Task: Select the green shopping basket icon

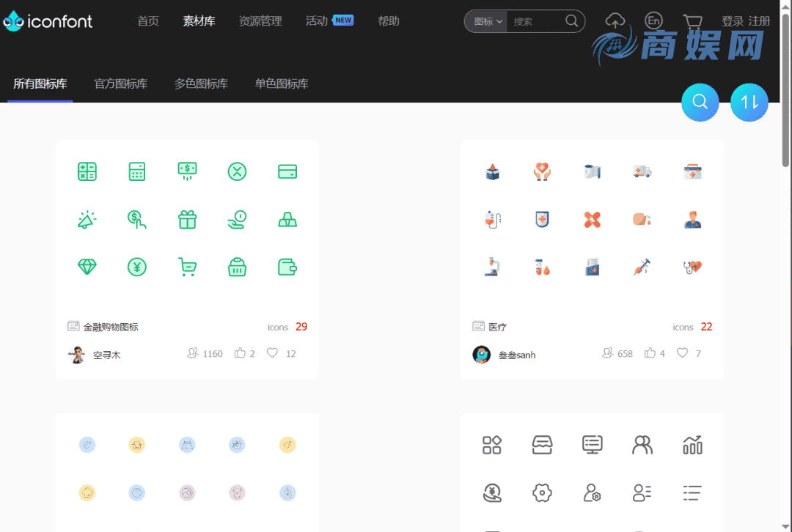Action: click(x=238, y=267)
